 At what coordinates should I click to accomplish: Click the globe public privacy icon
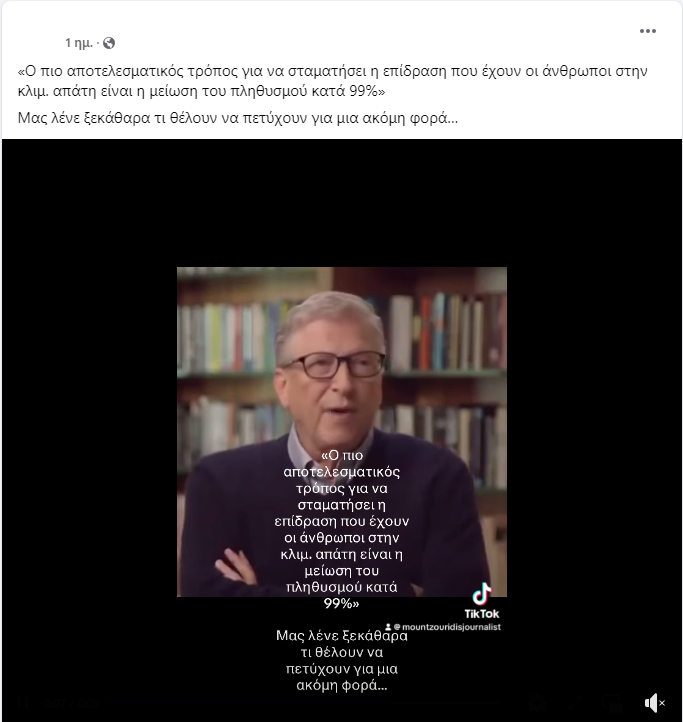click(x=109, y=43)
